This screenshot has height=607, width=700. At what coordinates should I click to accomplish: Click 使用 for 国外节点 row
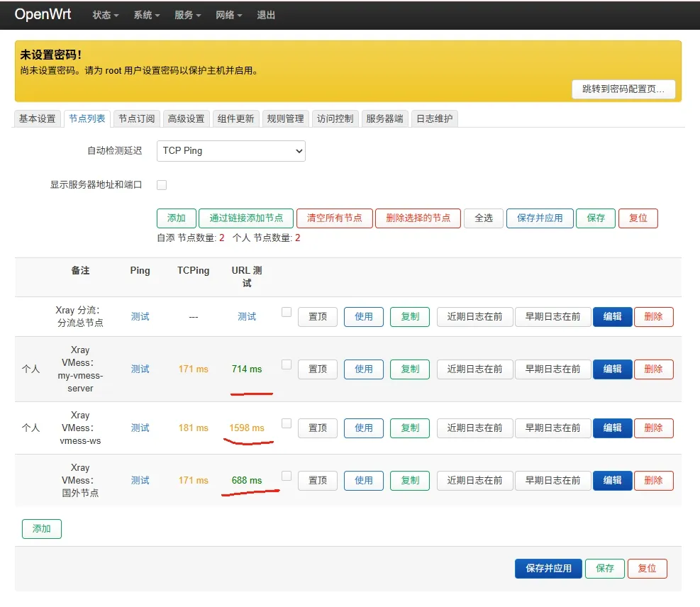click(363, 481)
